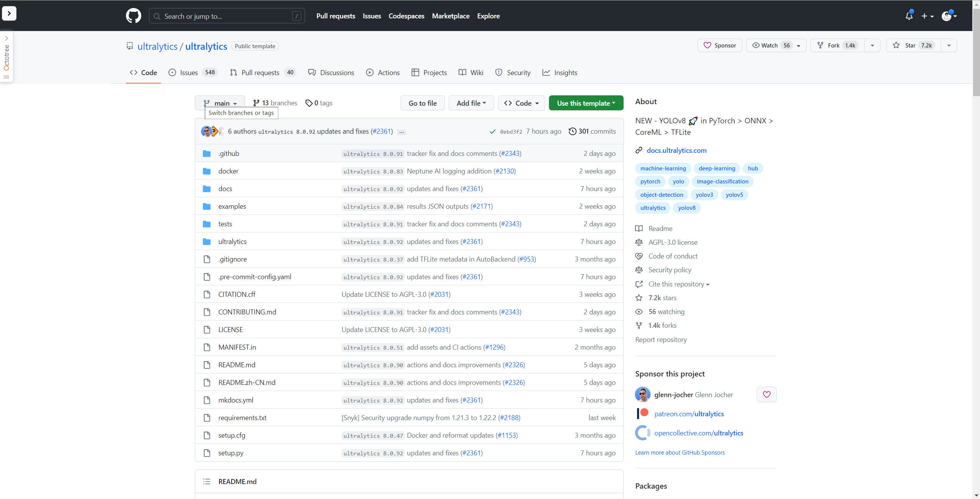Screen dimensions: 980x499
Task: Open the 301 commits history
Action: pos(592,131)
